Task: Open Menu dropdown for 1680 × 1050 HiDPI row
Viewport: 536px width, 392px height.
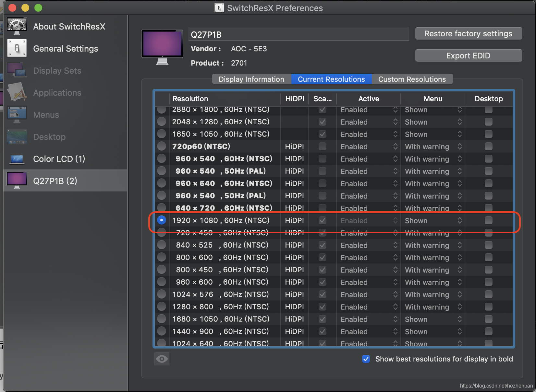Action: tap(433, 319)
